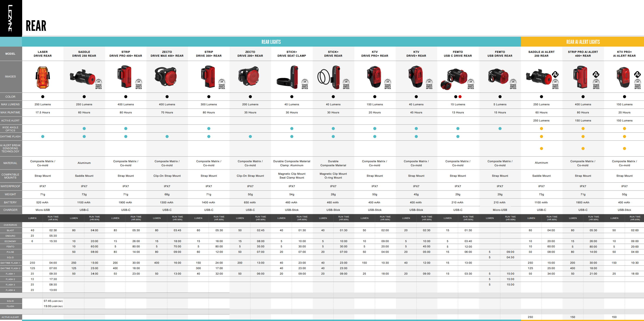Click the OVERDRIVE mode row label
The image size is (644, 321).
[x=10, y=225]
